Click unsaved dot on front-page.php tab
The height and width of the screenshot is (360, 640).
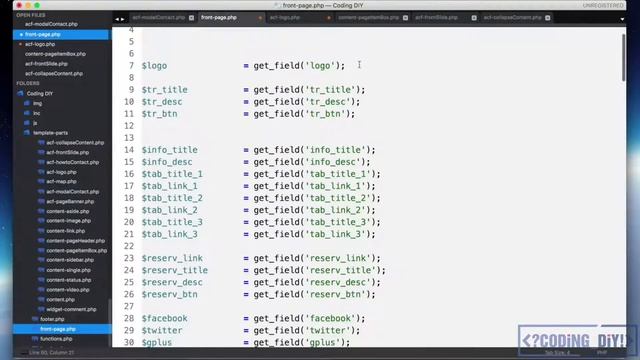[x=260, y=18]
